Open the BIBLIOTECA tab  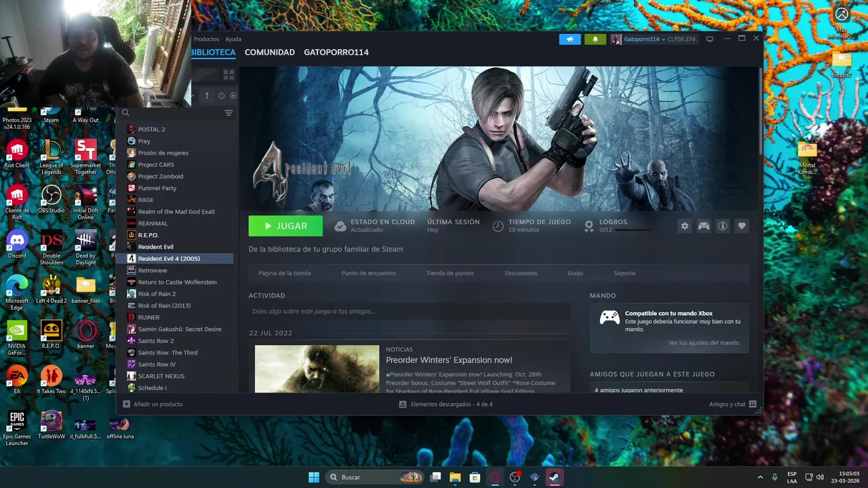[x=213, y=52]
